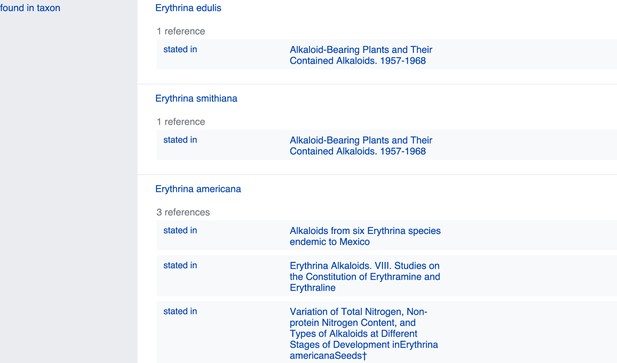Click the Erythraline line of the Erythrina Alkaloids VIII title
617x363 pixels.
tap(312, 287)
